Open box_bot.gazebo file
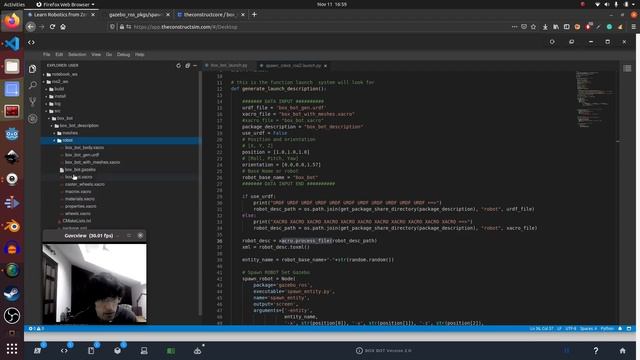 (x=80, y=170)
